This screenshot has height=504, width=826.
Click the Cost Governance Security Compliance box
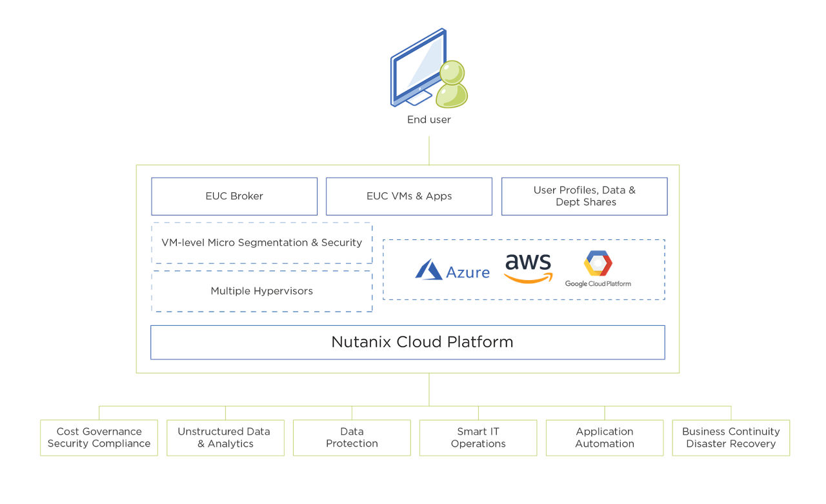pos(99,438)
